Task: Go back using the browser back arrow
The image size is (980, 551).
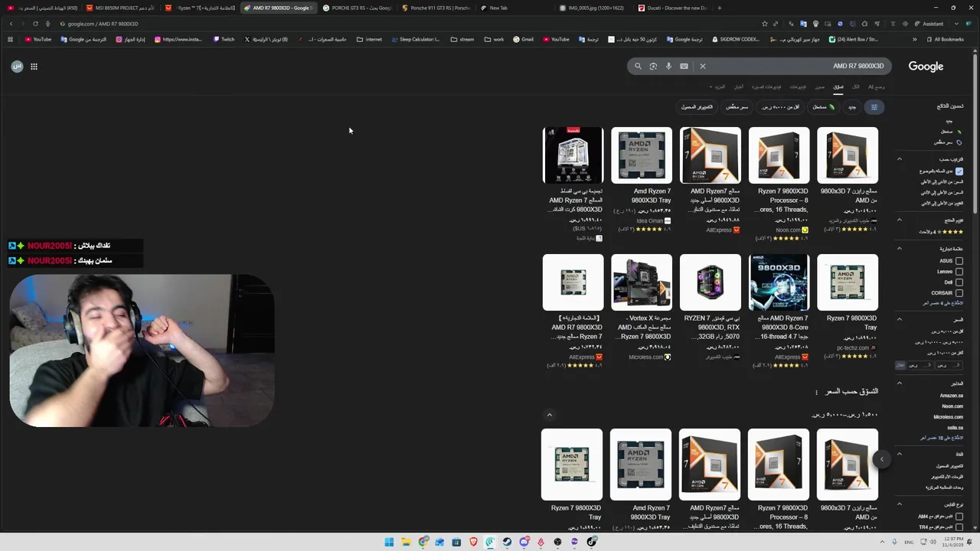Action: (x=11, y=24)
